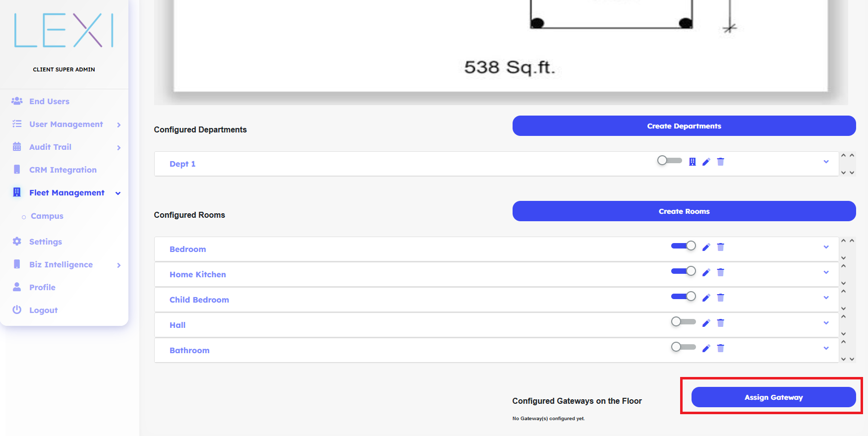Expand the User Management submenu

tap(118, 125)
